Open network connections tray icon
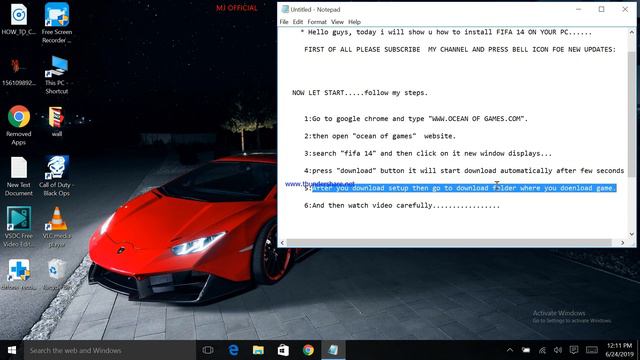This screenshot has width=640, height=360. coord(542,350)
